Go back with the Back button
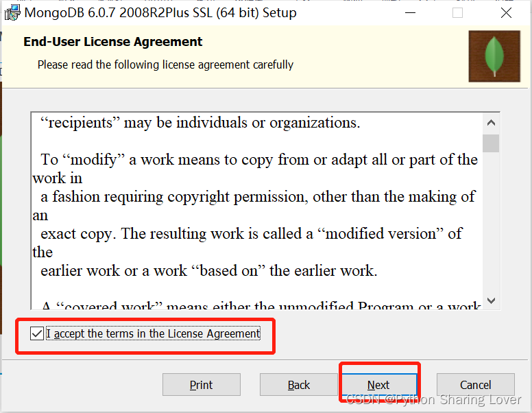 pyautogui.click(x=299, y=385)
